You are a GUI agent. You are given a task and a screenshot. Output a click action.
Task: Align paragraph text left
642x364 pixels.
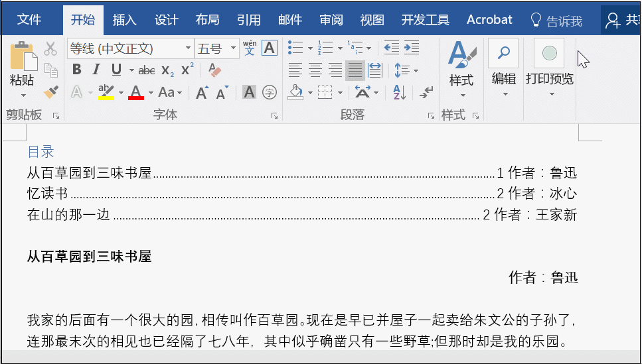295,70
